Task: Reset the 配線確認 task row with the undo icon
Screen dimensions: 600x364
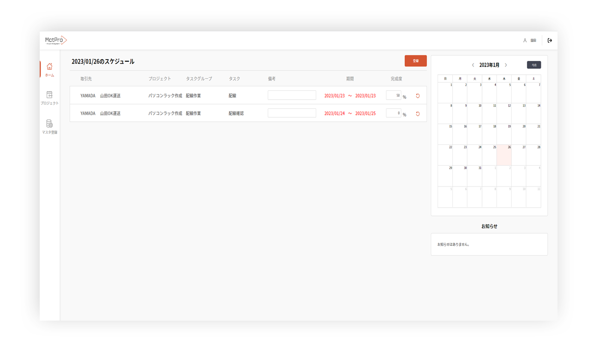Action: tap(418, 114)
